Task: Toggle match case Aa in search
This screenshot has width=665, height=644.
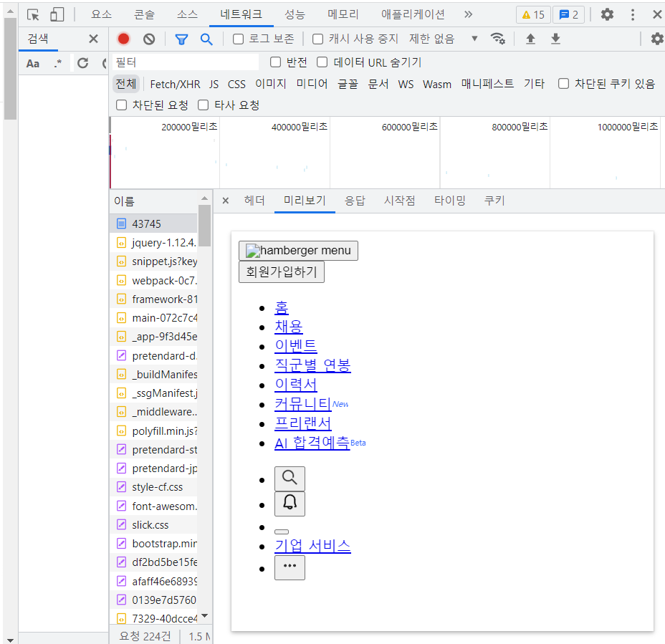Action: pos(33,64)
